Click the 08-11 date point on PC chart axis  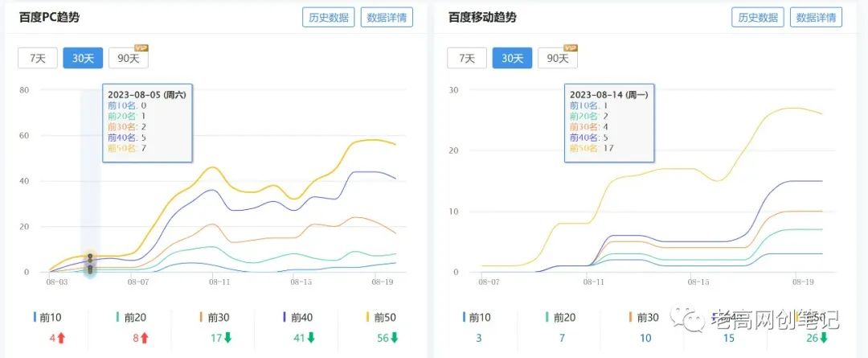point(218,282)
